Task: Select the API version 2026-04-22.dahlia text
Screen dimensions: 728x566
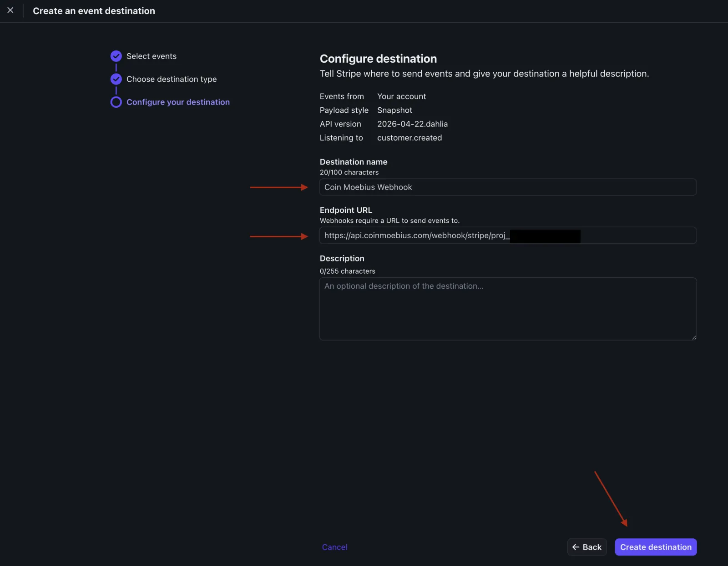Action: [412, 124]
